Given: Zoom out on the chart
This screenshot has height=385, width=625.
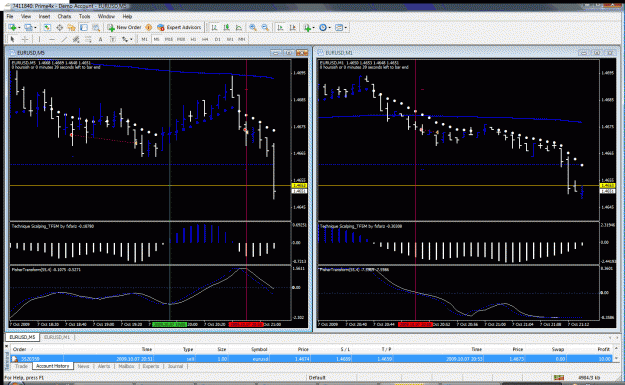Looking at the screenshot, I should (265, 28).
